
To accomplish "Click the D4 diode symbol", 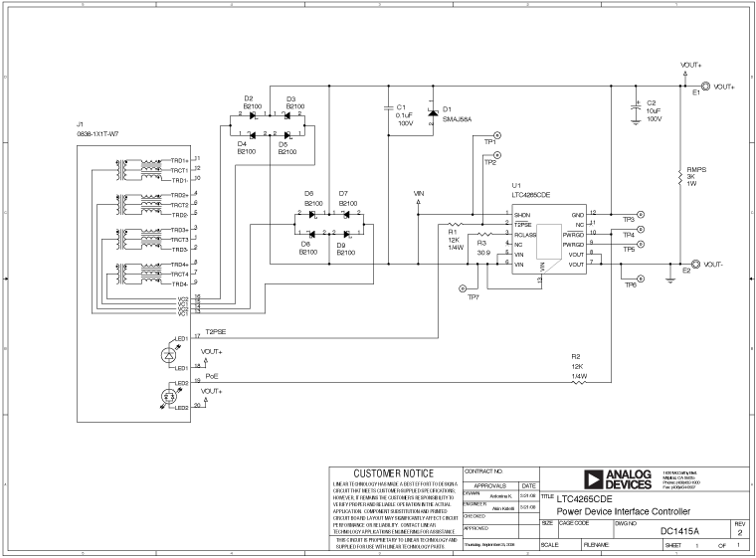I will (x=251, y=135).
